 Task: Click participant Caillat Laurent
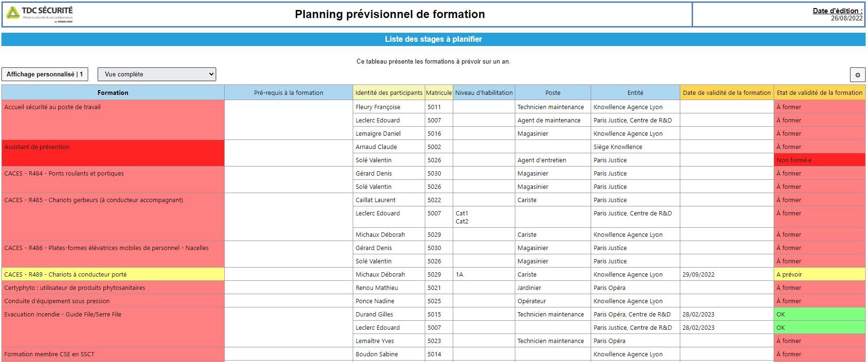pos(375,200)
